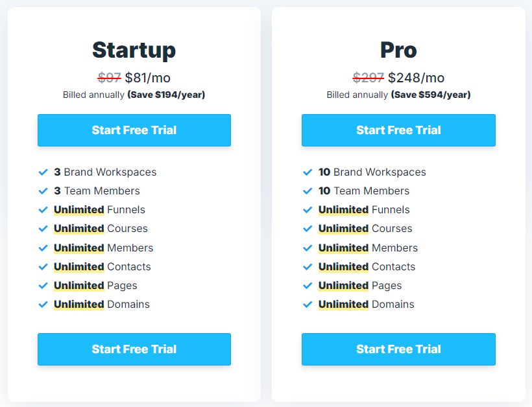Screen dimensions: 532x407
Task: Click the Save $594/year text
Action: [x=431, y=95]
